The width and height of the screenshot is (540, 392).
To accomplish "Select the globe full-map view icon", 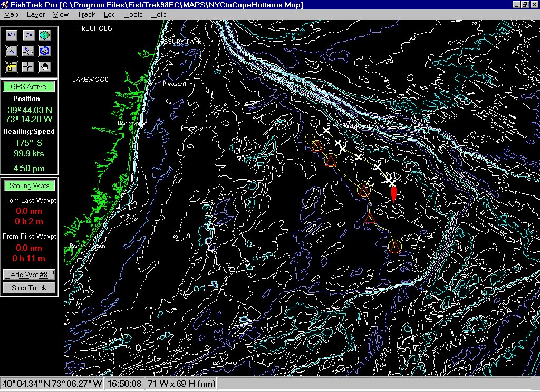I will [45, 35].
